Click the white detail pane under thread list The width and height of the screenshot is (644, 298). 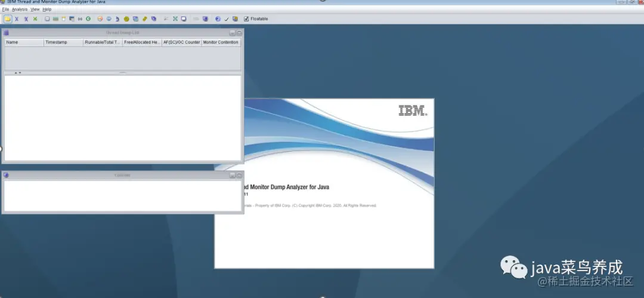[x=122, y=118]
